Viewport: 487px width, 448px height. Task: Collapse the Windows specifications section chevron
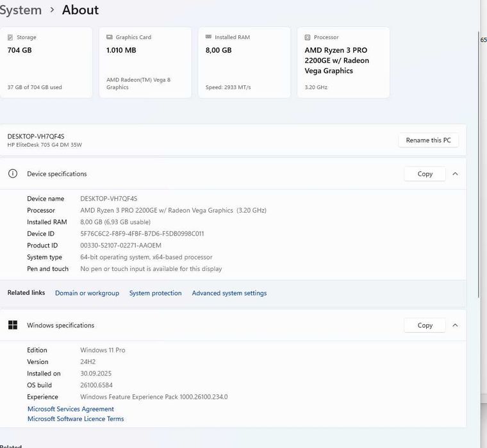(x=455, y=325)
